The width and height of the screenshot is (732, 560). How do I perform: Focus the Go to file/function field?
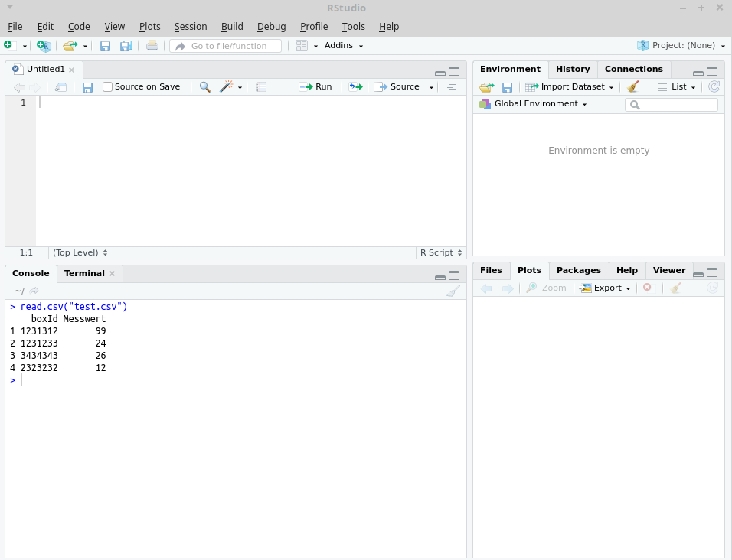[x=225, y=46]
